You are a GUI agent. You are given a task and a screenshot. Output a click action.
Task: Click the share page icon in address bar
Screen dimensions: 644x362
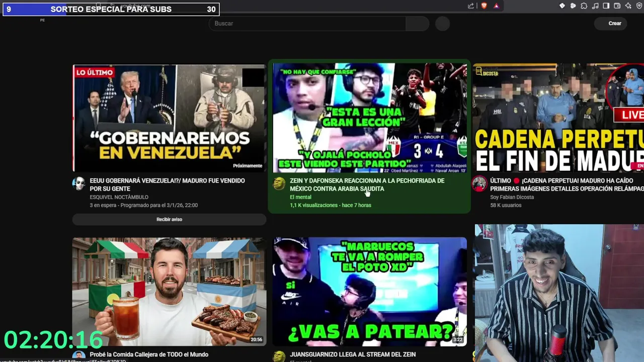(x=471, y=6)
